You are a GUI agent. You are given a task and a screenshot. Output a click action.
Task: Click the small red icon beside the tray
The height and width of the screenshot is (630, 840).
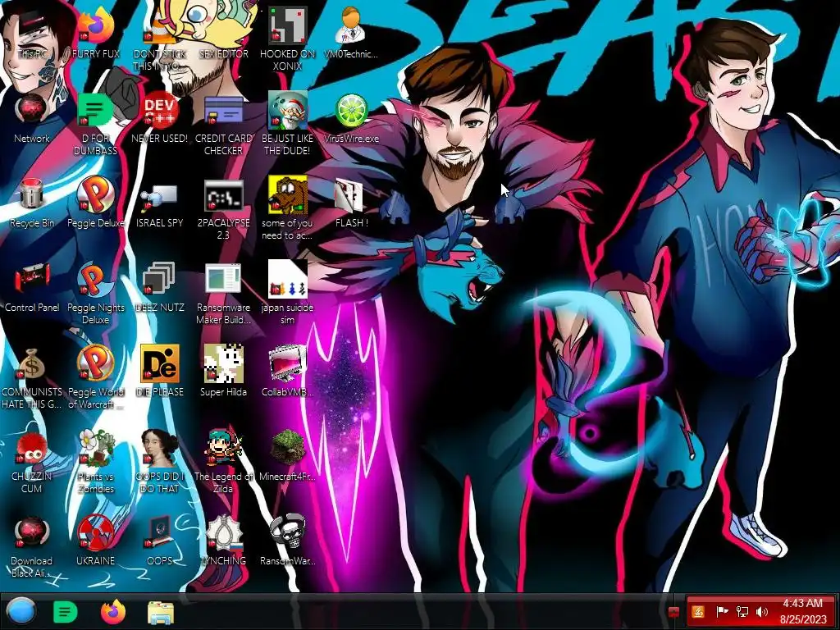pos(674,612)
